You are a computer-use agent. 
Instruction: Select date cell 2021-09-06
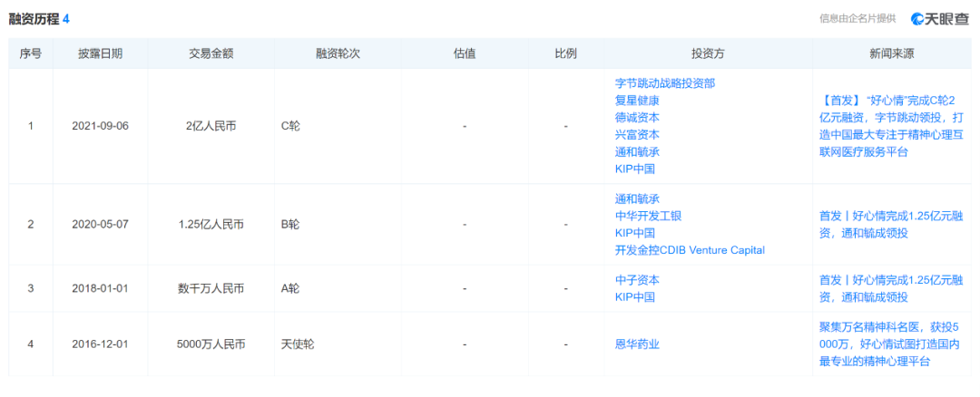[100, 126]
